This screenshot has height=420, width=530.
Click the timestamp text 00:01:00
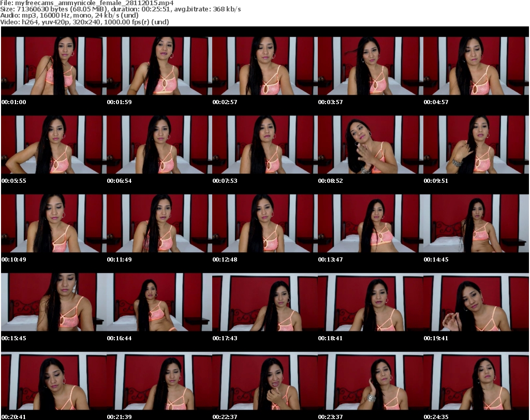pos(14,102)
